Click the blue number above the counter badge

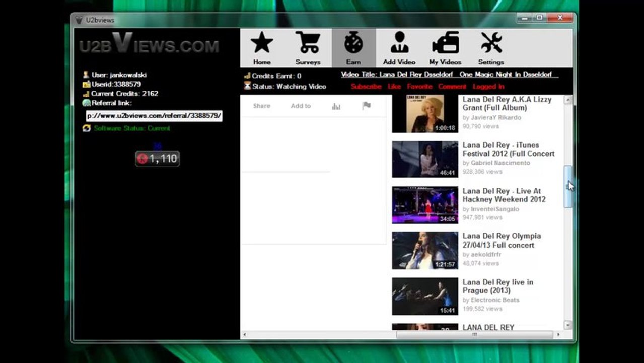(157, 146)
